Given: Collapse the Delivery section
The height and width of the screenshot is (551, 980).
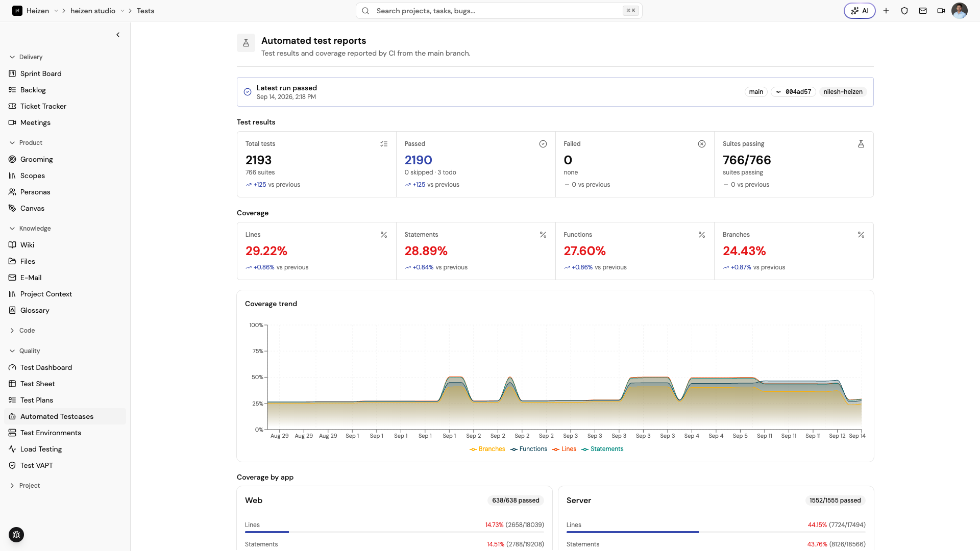Looking at the screenshot, I should click(26, 57).
